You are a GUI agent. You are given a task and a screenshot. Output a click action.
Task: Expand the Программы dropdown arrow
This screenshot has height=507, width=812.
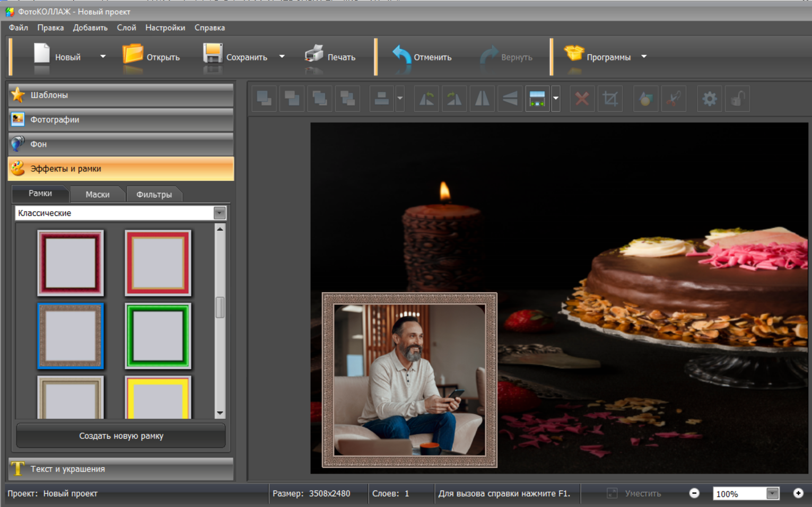(644, 57)
